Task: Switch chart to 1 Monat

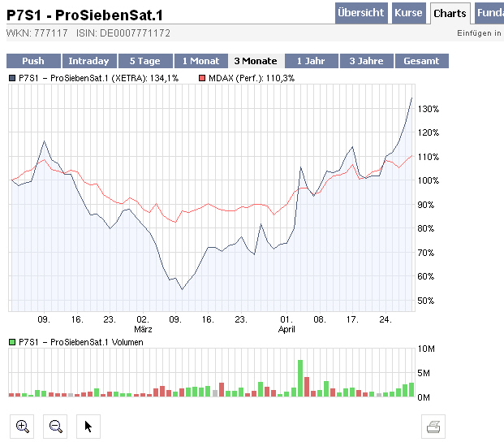Action: 201,61
